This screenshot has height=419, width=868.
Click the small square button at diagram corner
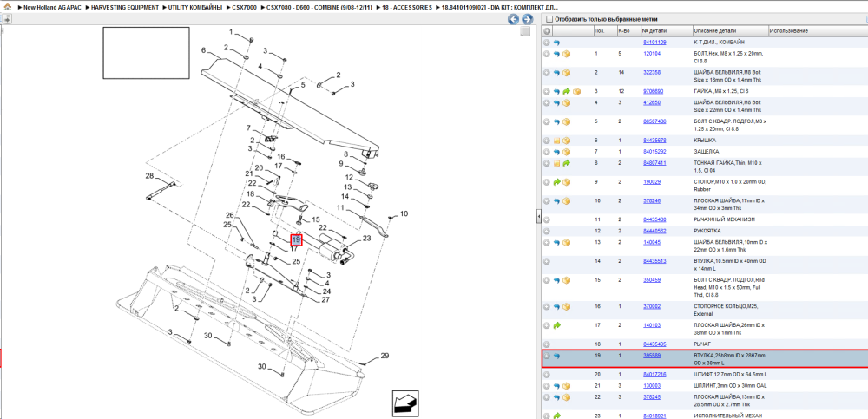pos(526,31)
